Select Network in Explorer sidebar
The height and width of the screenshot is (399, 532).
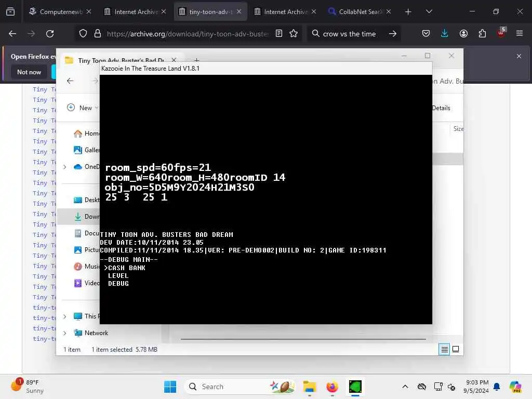91,333
